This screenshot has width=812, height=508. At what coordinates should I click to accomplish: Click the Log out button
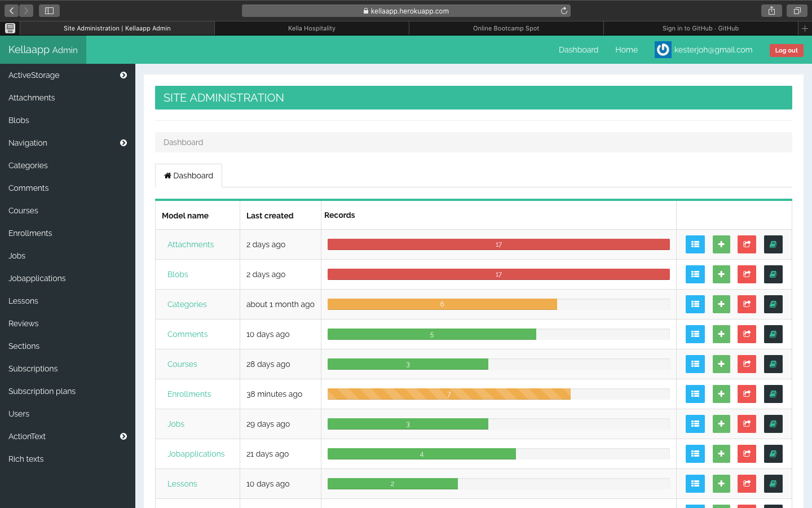pyautogui.click(x=786, y=50)
